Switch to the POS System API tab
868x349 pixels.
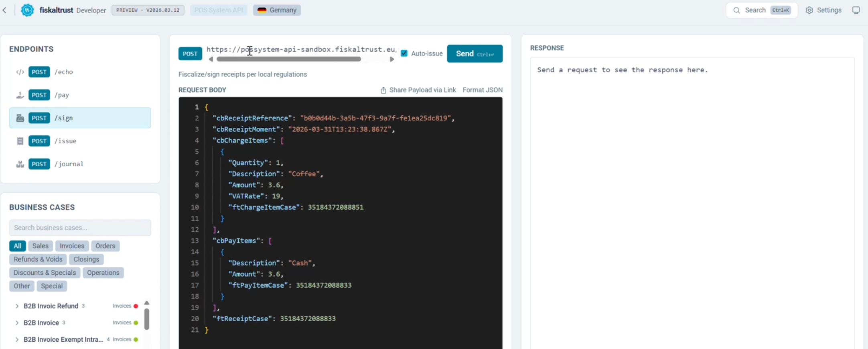point(219,10)
